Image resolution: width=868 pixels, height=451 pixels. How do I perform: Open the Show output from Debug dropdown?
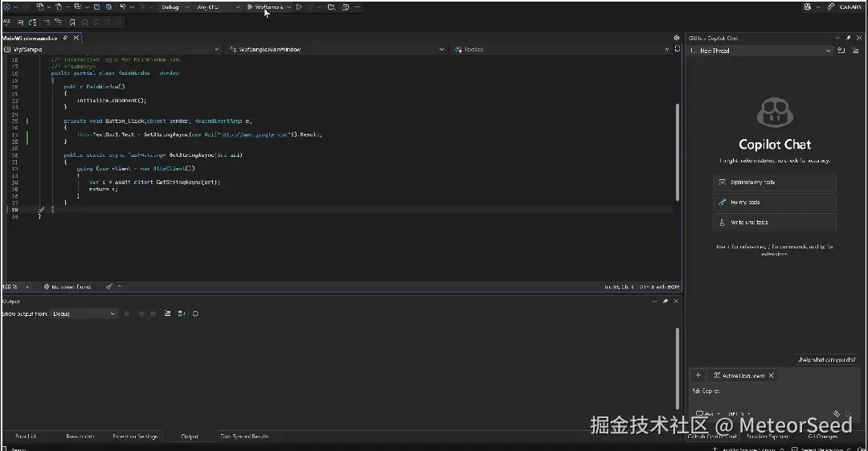[84, 314]
